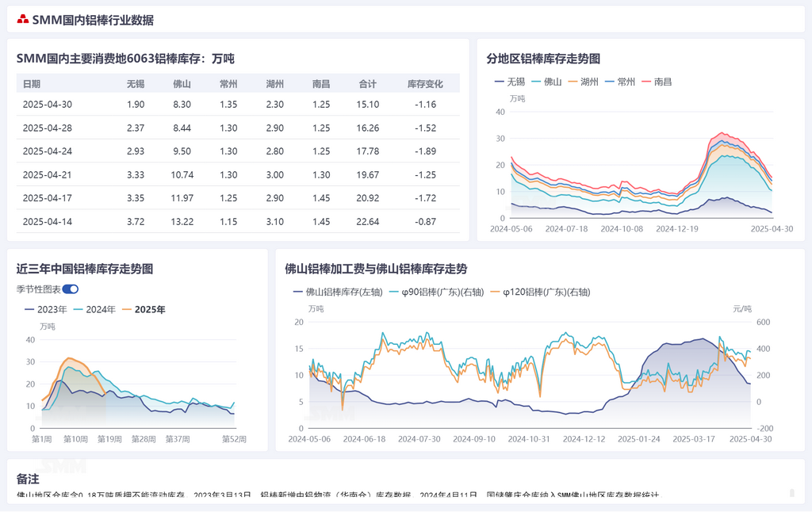812x512 pixels.
Task: Click the 20.92 total value
Action: click(x=368, y=198)
